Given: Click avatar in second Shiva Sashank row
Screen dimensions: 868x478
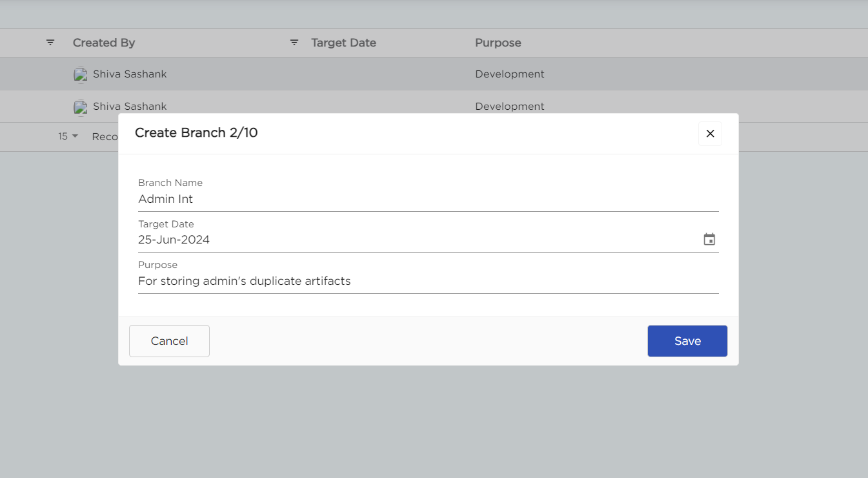Looking at the screenshot, I should tap(81, 107).
